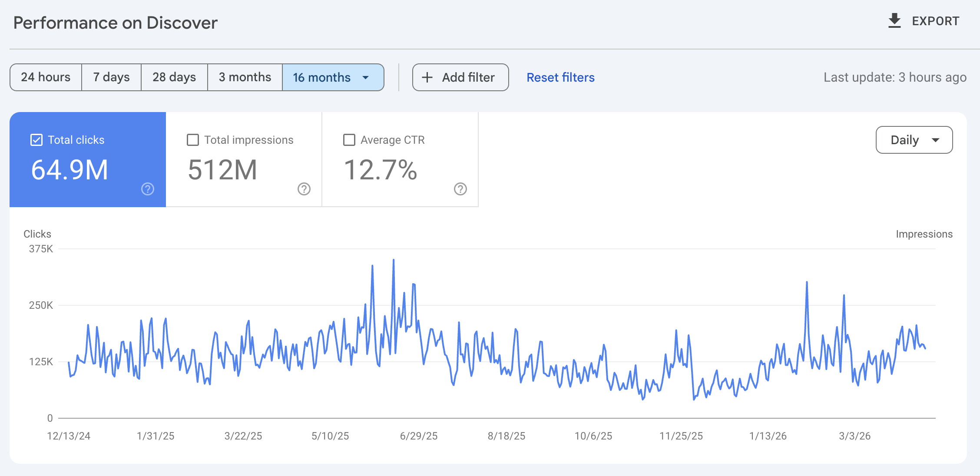
Task: Open help tooltip for Total clicks metric
Action: [x=147, y=189]
